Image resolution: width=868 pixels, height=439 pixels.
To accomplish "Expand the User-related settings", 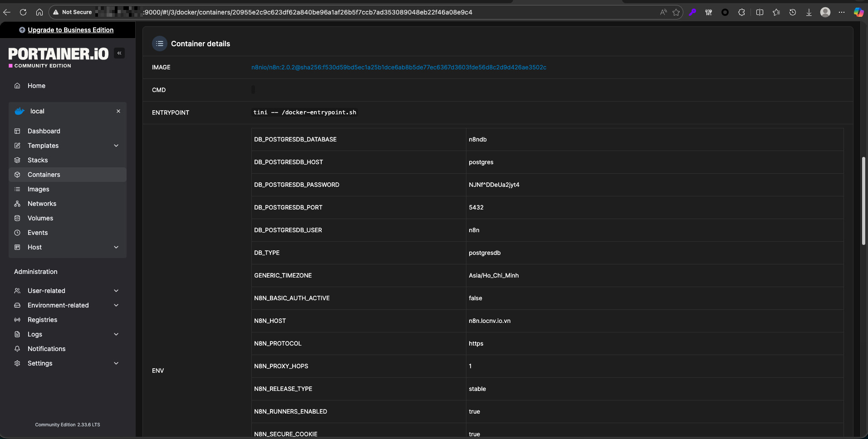I will [116, 291].
